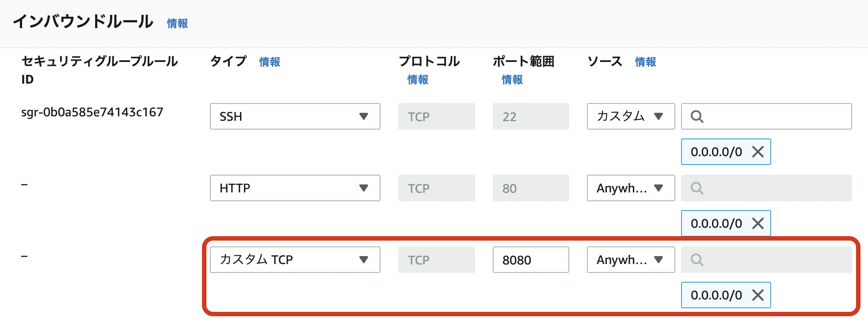The height and width of the screenshot is (322, 868).
Task: Open 情報 next to the ソース header
Action: click(645, 62)
